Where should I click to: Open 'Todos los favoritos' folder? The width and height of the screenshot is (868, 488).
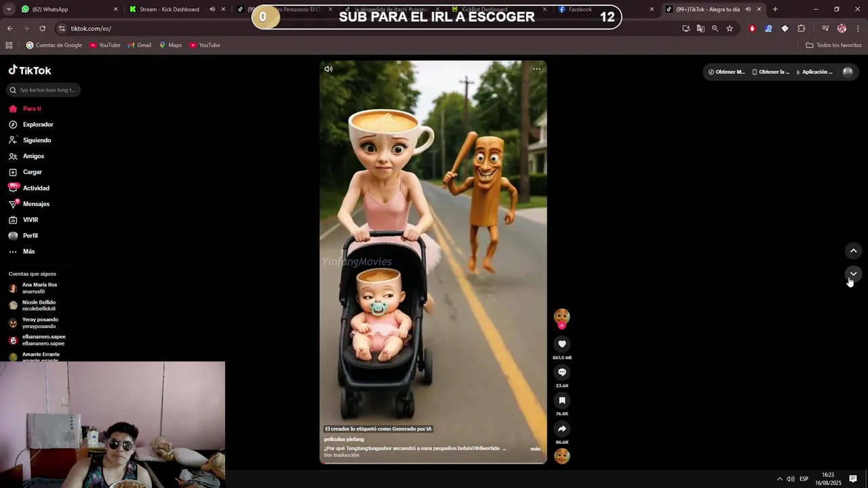(x=833, y=45)
